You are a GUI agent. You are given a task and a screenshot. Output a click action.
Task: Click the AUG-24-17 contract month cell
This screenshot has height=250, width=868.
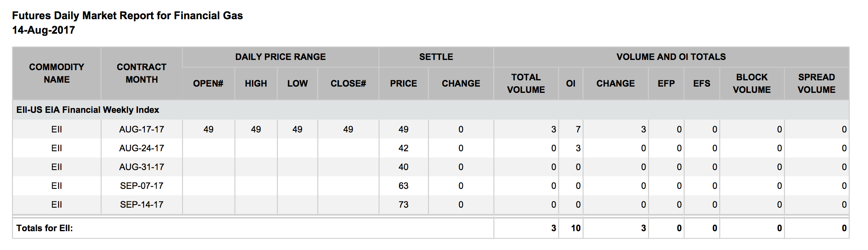[142, 148]
